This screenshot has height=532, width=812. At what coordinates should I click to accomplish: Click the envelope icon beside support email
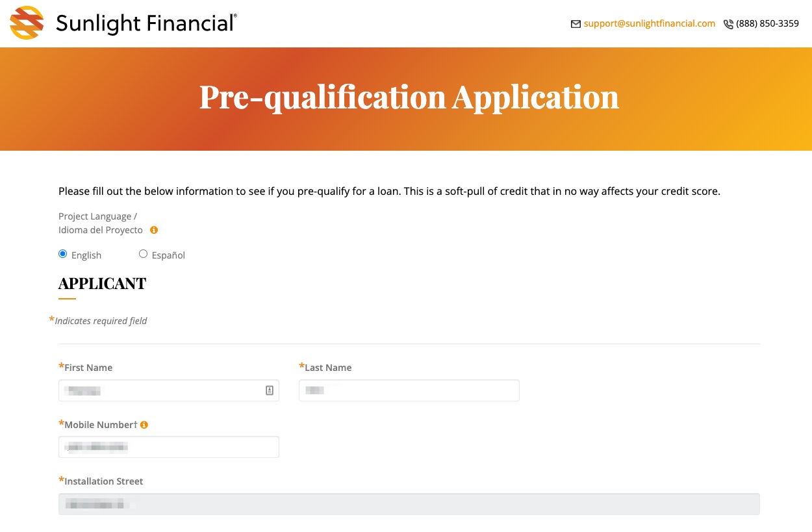(575, 24)
